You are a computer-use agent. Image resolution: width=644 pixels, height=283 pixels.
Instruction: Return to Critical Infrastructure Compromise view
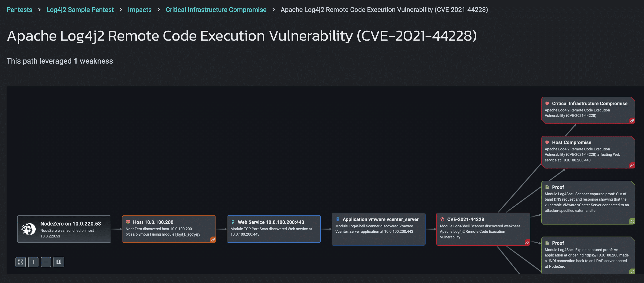coord(216,10)
